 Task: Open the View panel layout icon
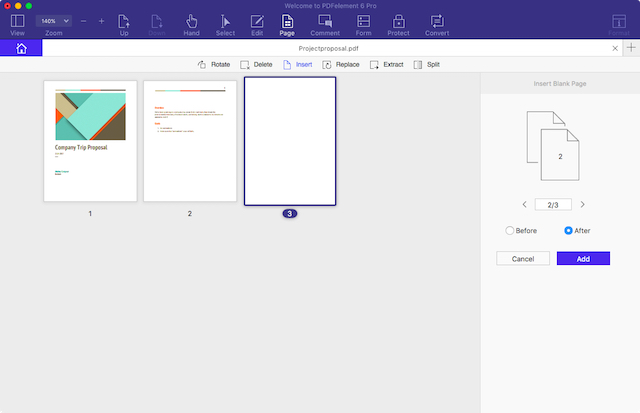click(18, 21)
